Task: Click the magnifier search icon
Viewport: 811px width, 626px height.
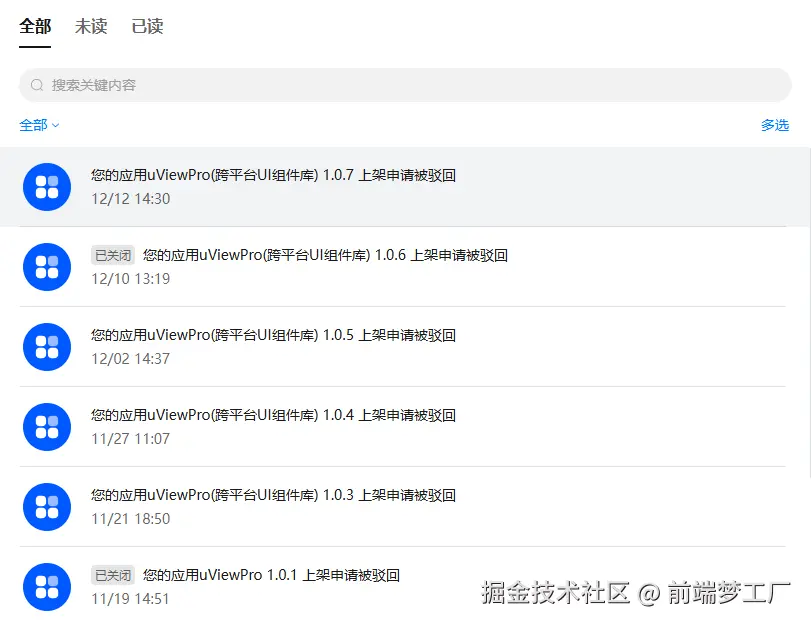Action: point(37,85)
